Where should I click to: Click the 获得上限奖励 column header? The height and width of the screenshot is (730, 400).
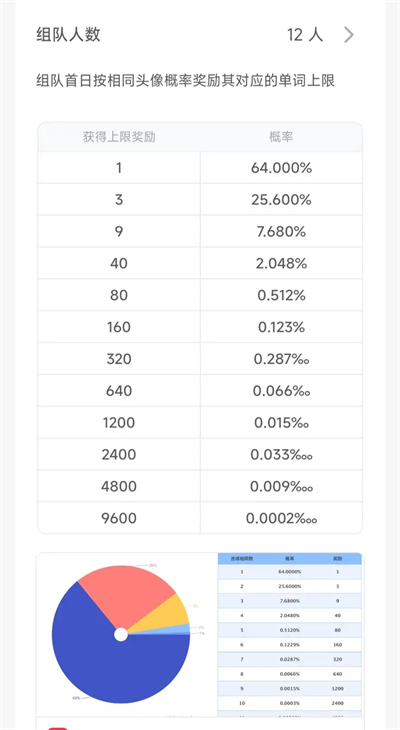pos(119,137)
